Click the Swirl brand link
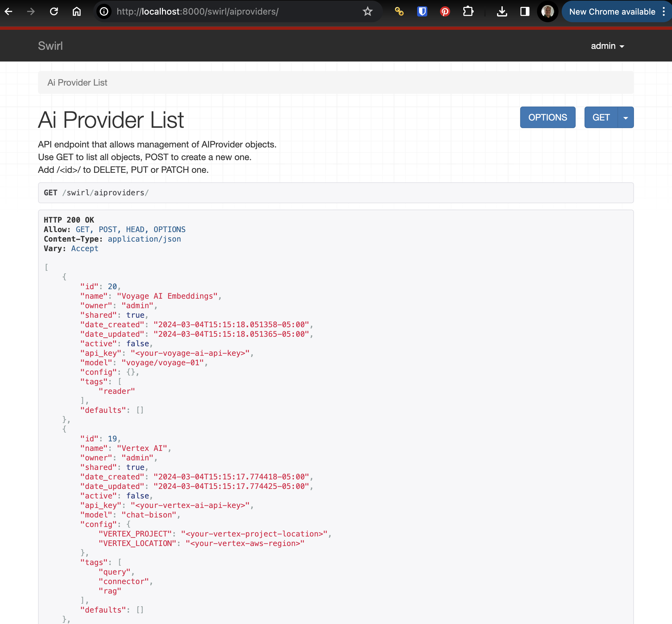 tap(50, 46)
